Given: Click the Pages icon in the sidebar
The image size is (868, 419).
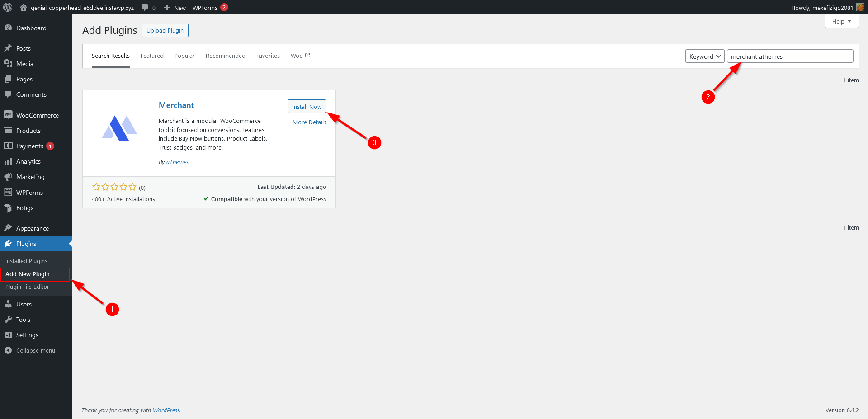Looking at the screenshot, I should click(x=8, y=79).
